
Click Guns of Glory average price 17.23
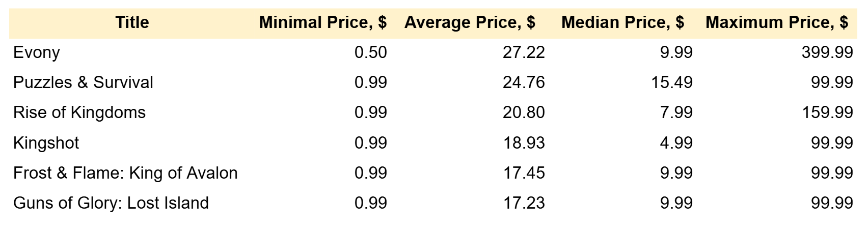523,203
